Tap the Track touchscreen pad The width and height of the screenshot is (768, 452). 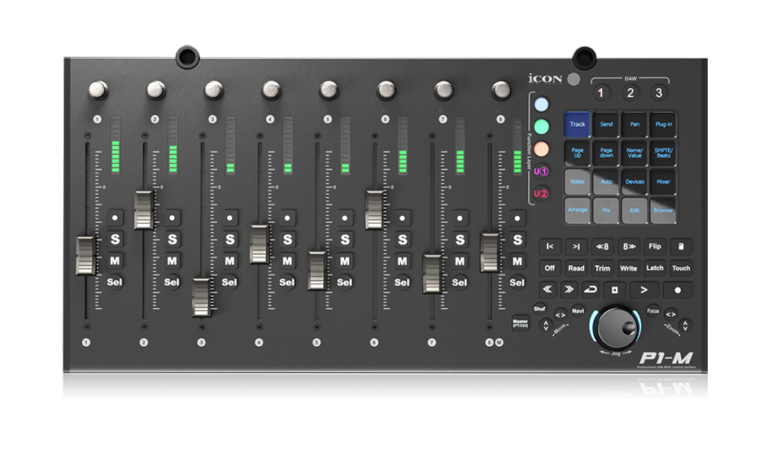click(577, 124)
